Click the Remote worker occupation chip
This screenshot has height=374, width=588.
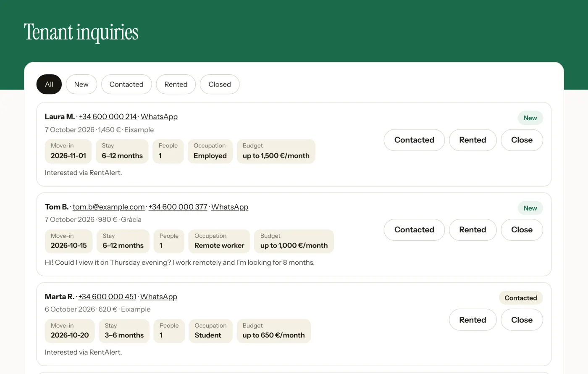[x=219, y=241]
